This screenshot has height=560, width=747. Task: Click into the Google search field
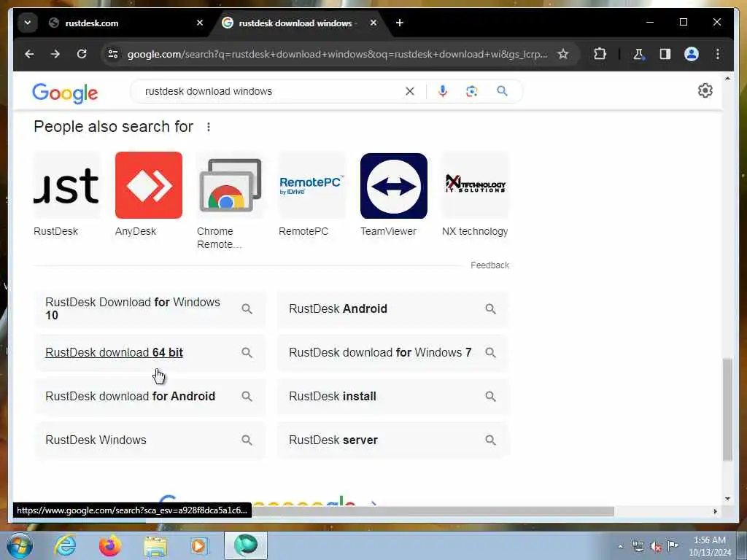pos(271,91)
